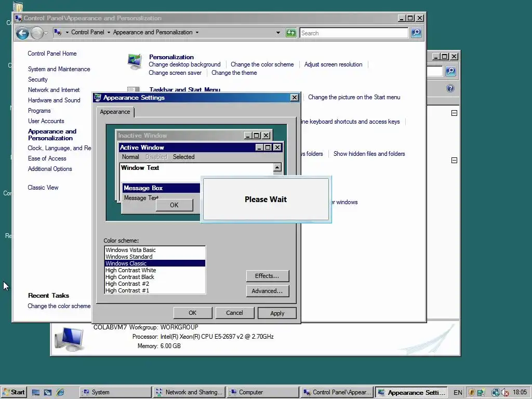Click Apply in Appearance Settings dialog
532x399 pixels.
[x=277, y=313]
